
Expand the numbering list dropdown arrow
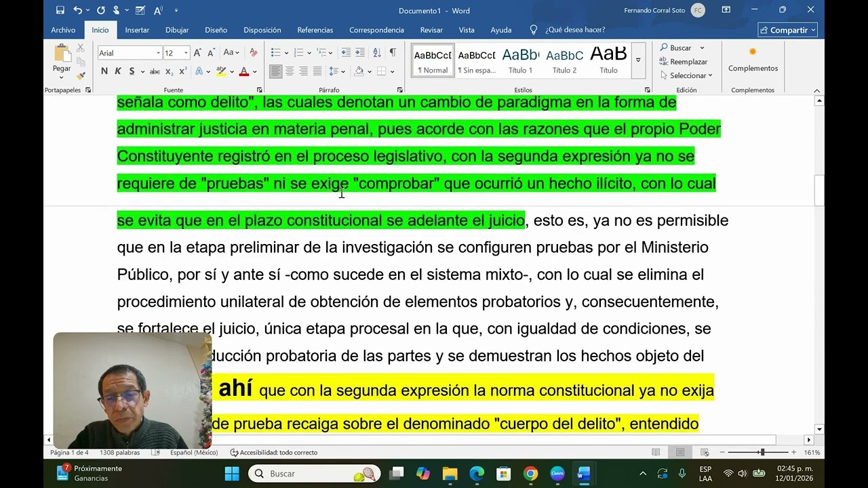[309, 53]
